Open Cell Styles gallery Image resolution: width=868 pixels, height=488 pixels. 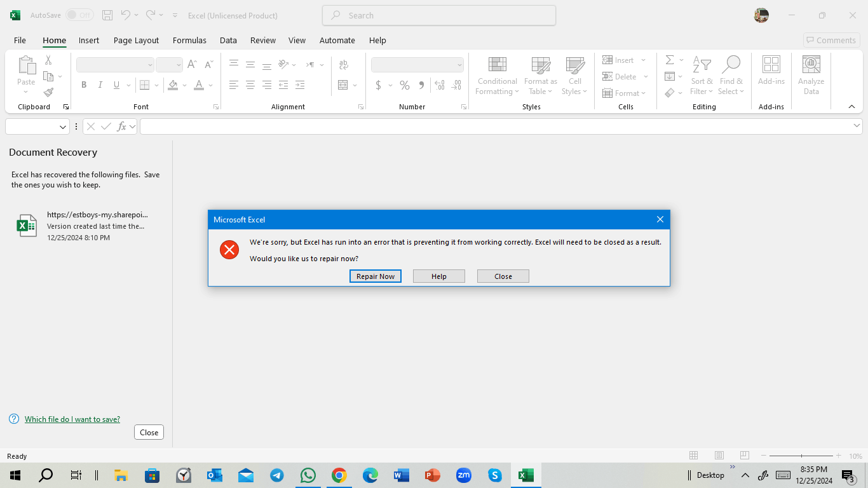pos(575,76)
